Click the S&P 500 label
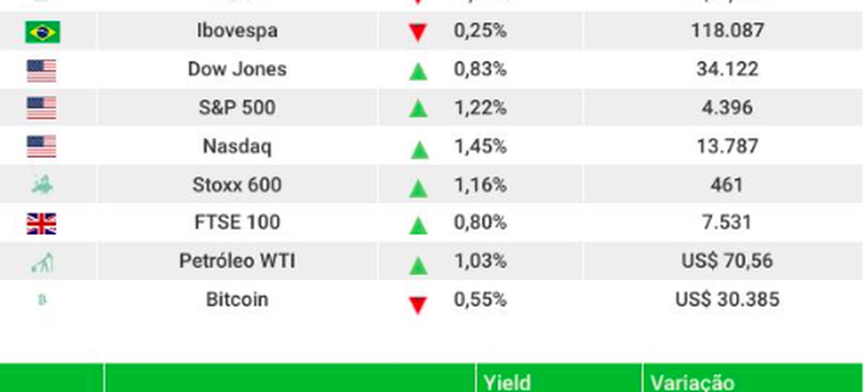Image resolution: width=868 pixels, height=392 pixels. 236,108
